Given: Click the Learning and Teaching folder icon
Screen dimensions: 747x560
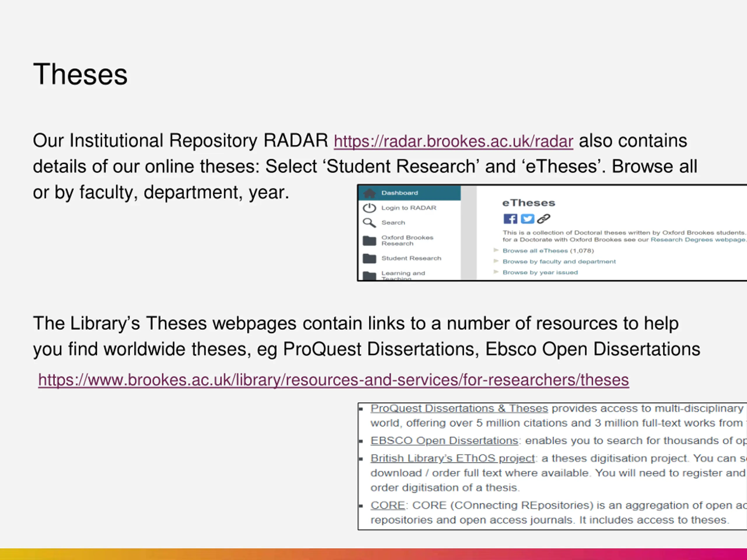Looking at the screenshot, I should (x=369, y=276).
